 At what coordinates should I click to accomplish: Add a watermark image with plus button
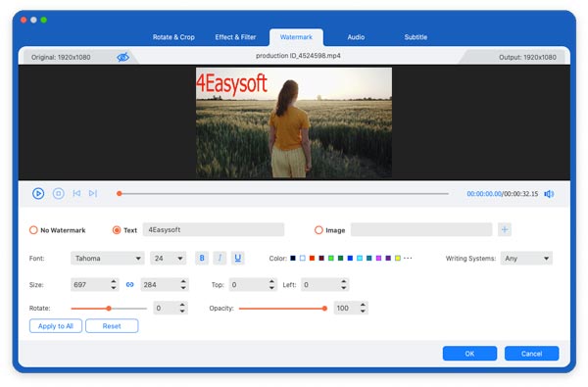point(505,229)
